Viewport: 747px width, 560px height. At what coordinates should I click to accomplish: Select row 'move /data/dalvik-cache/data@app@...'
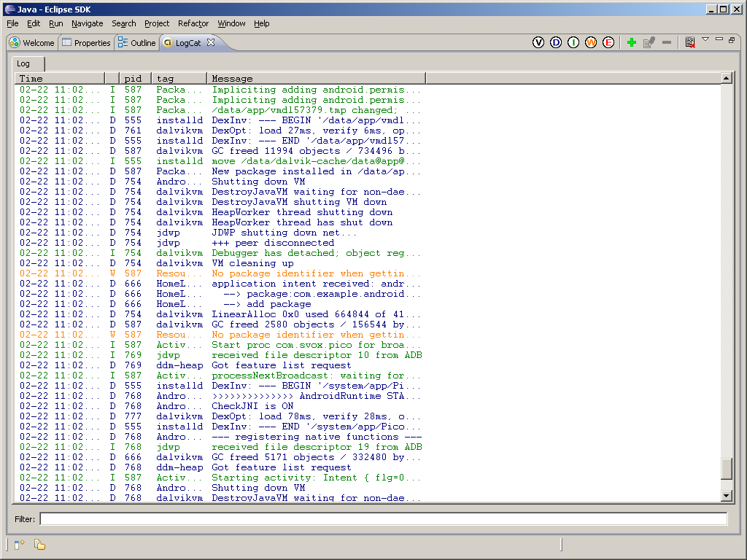367,161
